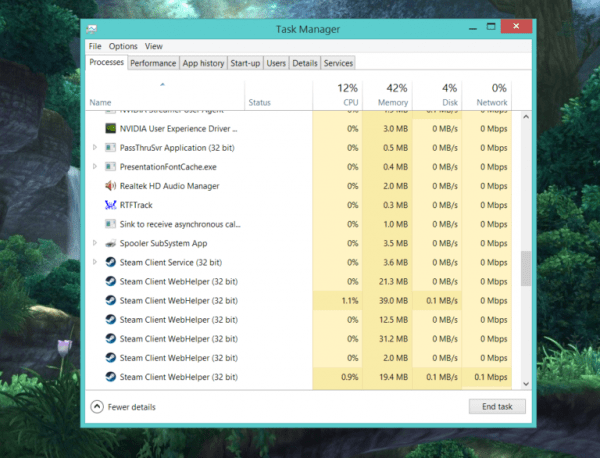The width and height of the screenshot is (600, 458).
Task: Click the Realtek HD Audio Manager speaker icon
Action: pyautogui.click(x=110, y=186)
